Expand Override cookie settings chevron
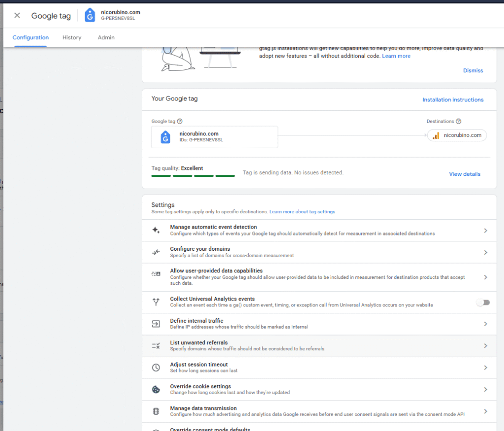The image size is (504, 431). (485, 390)
